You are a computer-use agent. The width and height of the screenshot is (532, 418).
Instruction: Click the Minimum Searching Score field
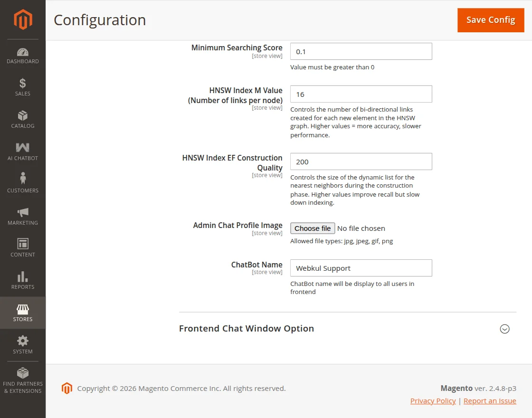[361, 51]
